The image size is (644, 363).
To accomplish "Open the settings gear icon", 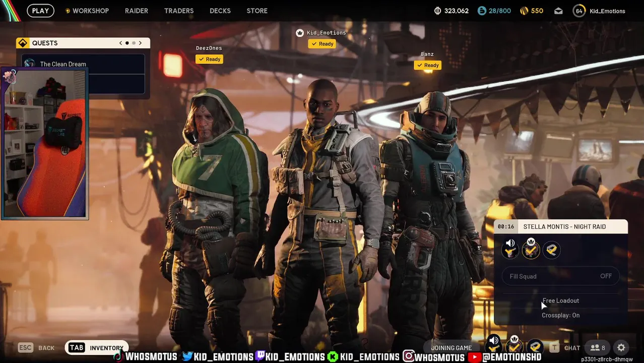I will pos(621,347).
